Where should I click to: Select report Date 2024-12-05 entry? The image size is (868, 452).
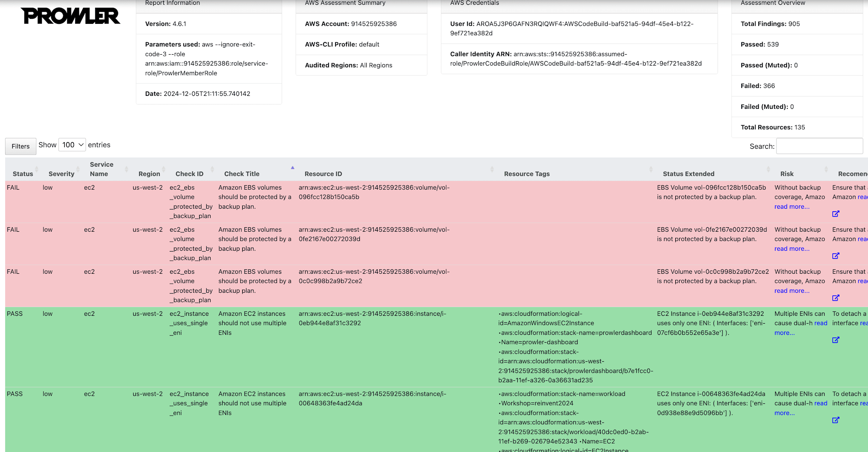pyautogui.click(x=197, y=94)
